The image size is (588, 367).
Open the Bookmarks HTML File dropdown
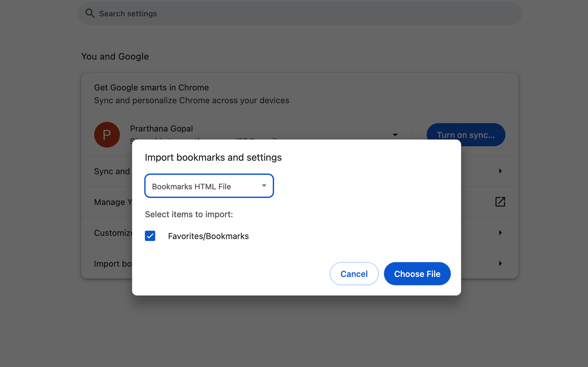pos(209,186)
